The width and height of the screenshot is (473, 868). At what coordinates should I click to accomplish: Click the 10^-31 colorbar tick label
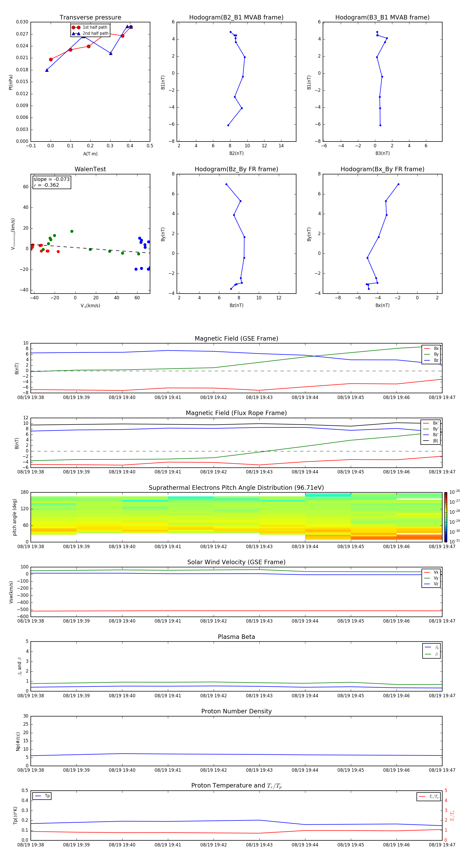click(x=455, y=542)
